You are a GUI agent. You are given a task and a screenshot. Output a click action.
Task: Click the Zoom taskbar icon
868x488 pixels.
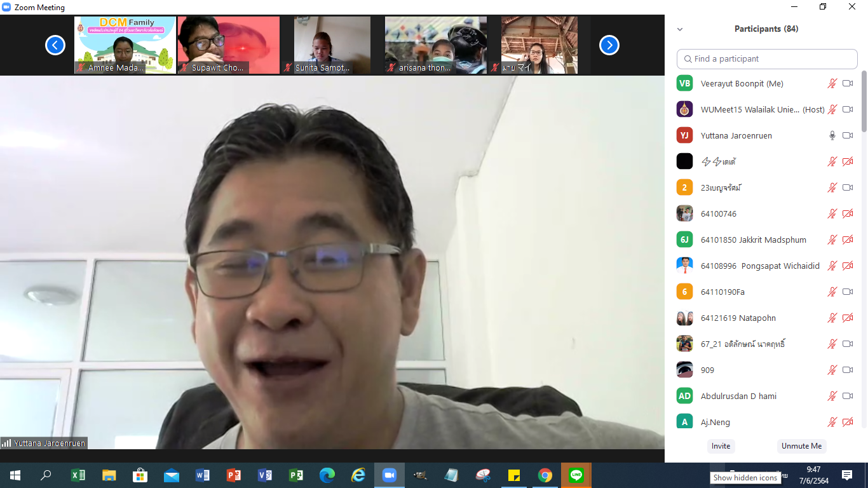click(x=390, y=475)
